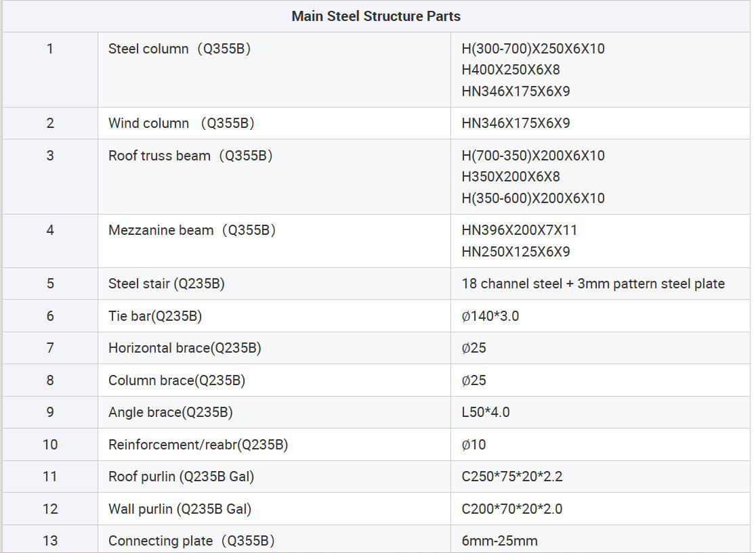Click the "Mezzanine beam (Q355B)" cell
The image size is (756, 553).
[x=192, y=230]
